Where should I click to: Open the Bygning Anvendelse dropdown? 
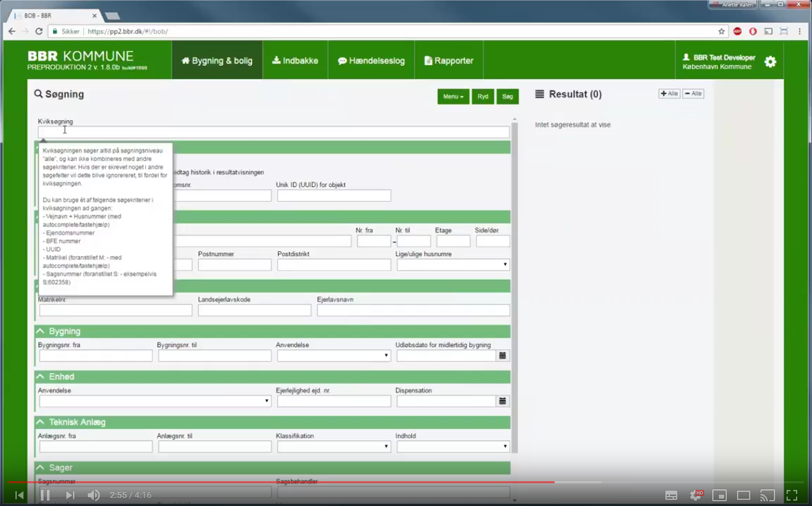(x=334, y=356)
